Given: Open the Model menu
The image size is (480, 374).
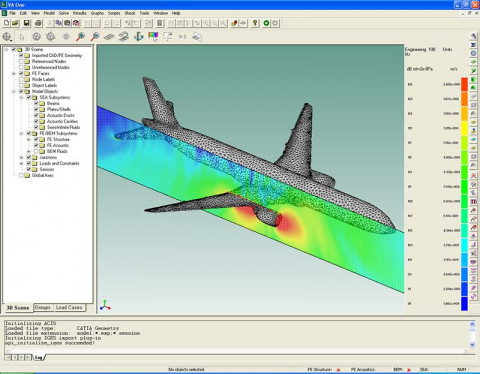Looking at the screenshot, I should [x=49, y=13].
